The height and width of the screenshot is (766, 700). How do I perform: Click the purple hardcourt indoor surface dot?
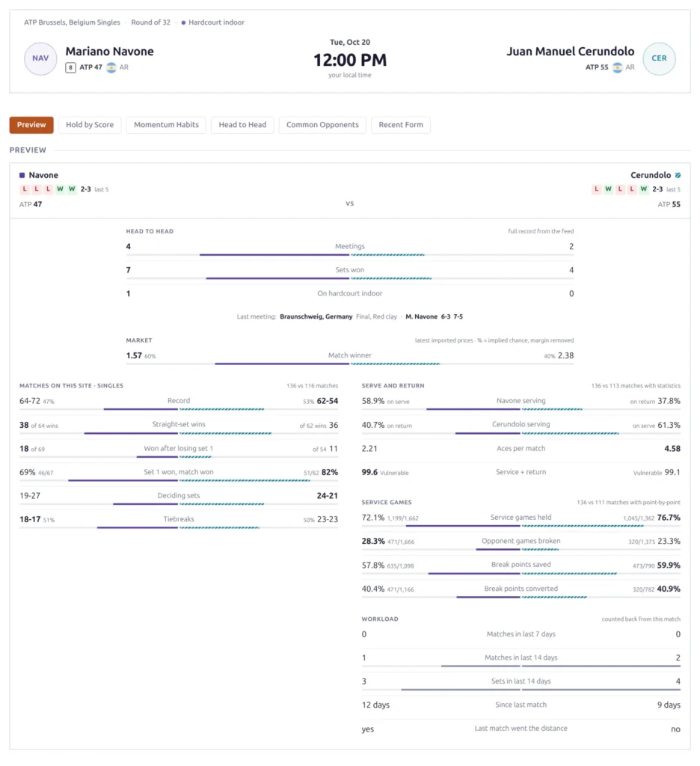tap(183, 22)
